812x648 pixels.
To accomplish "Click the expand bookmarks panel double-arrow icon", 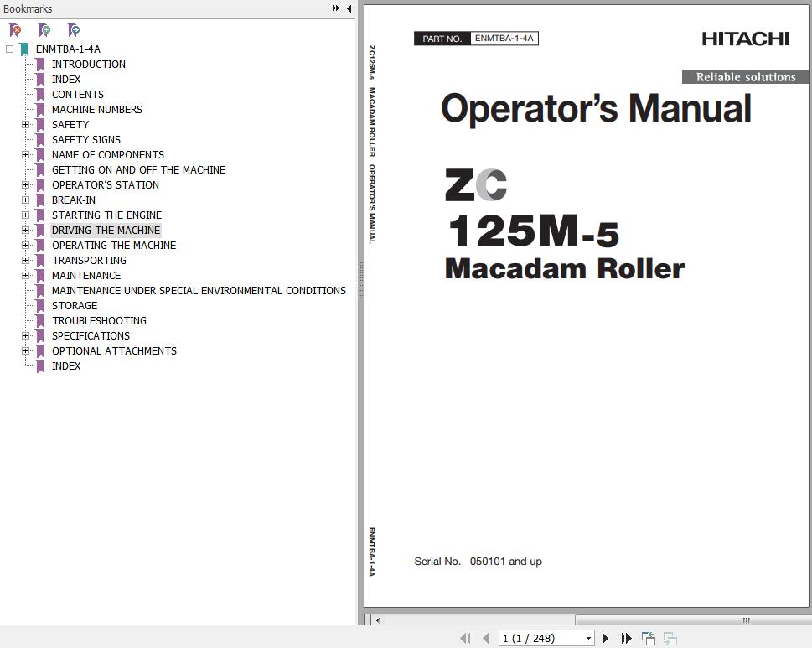I will pyautogui.click(x=335, y=8).
